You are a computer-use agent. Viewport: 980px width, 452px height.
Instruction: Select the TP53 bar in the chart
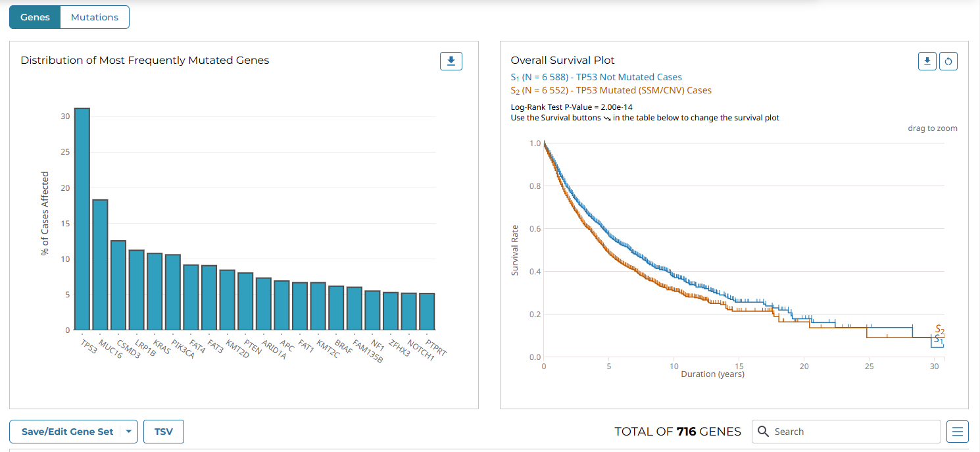[x=82, y=218]
